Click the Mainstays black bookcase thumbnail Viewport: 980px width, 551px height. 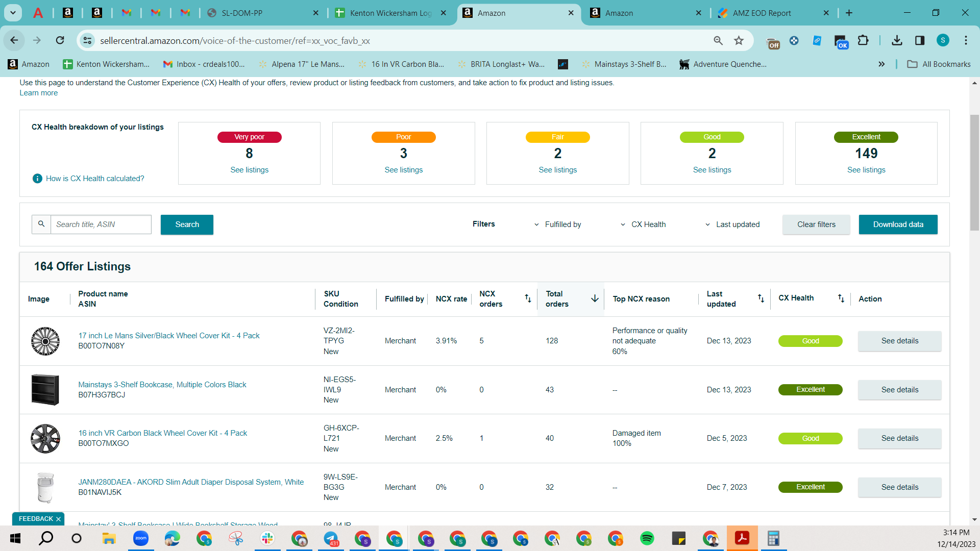tap(45, 390)
